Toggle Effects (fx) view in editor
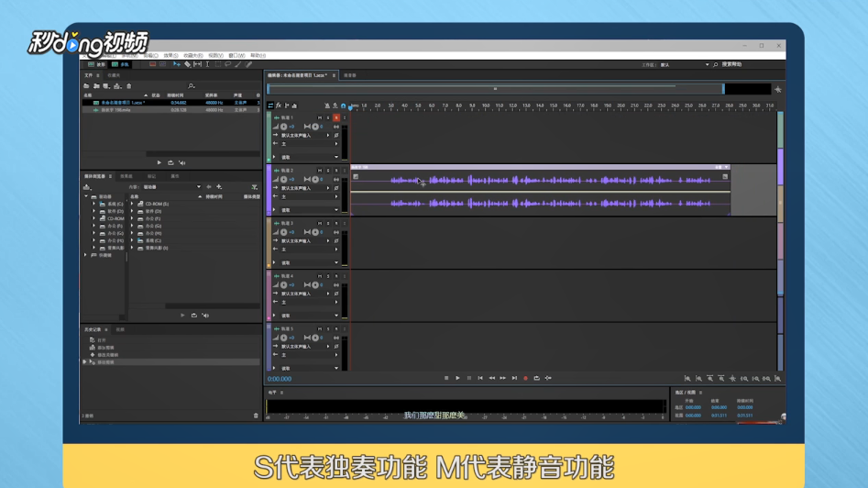 [279, 105]
